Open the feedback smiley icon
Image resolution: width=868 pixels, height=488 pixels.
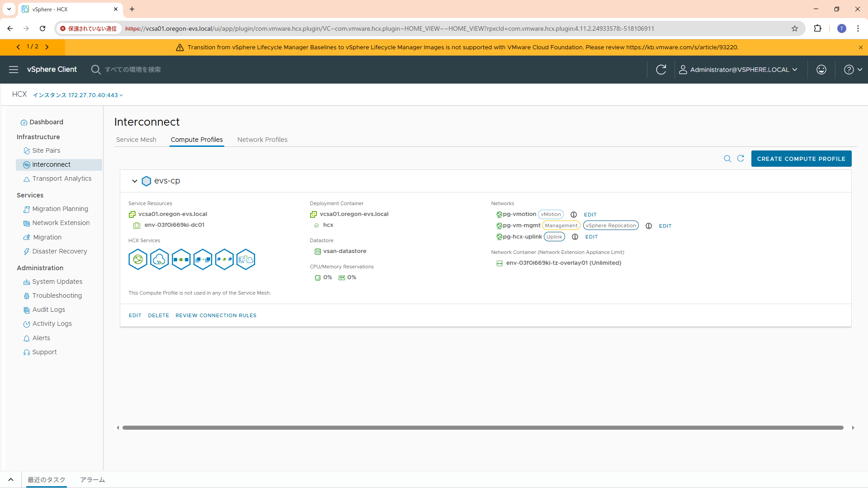(x=821, y=70)
